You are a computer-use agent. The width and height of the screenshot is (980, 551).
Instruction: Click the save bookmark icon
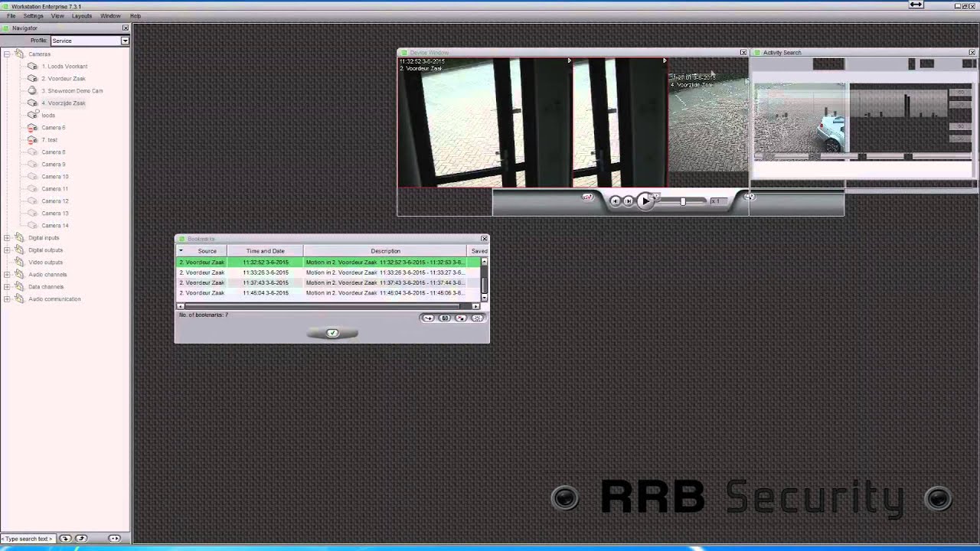[445, 318]
